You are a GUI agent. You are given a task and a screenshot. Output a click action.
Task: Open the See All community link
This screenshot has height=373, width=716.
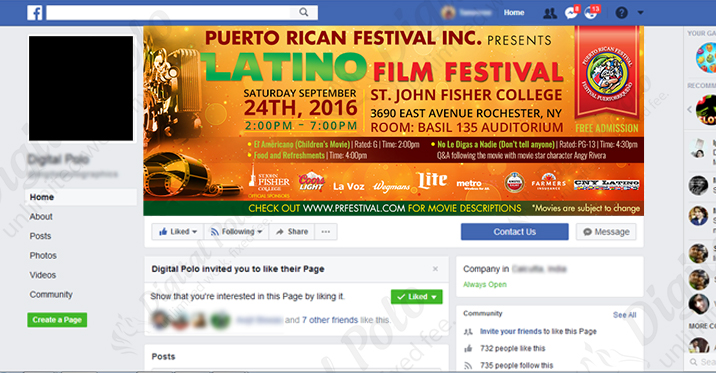(x=624, y=315)
